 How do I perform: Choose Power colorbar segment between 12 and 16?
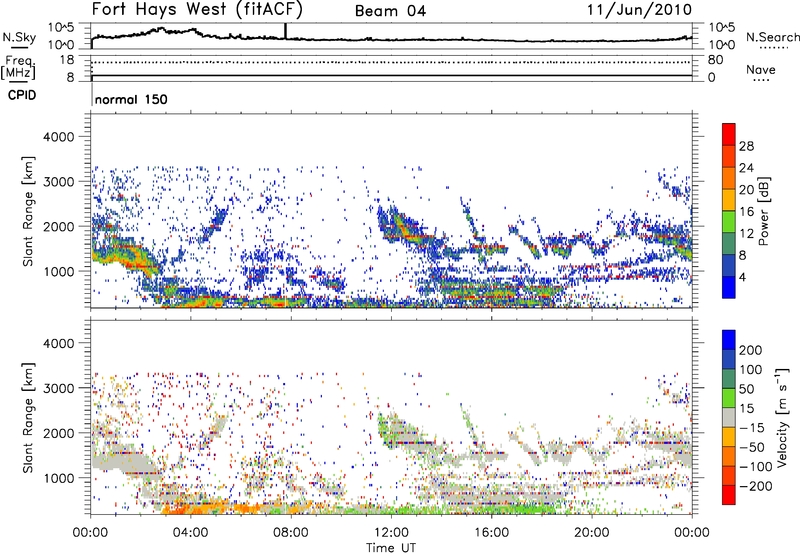729,222
